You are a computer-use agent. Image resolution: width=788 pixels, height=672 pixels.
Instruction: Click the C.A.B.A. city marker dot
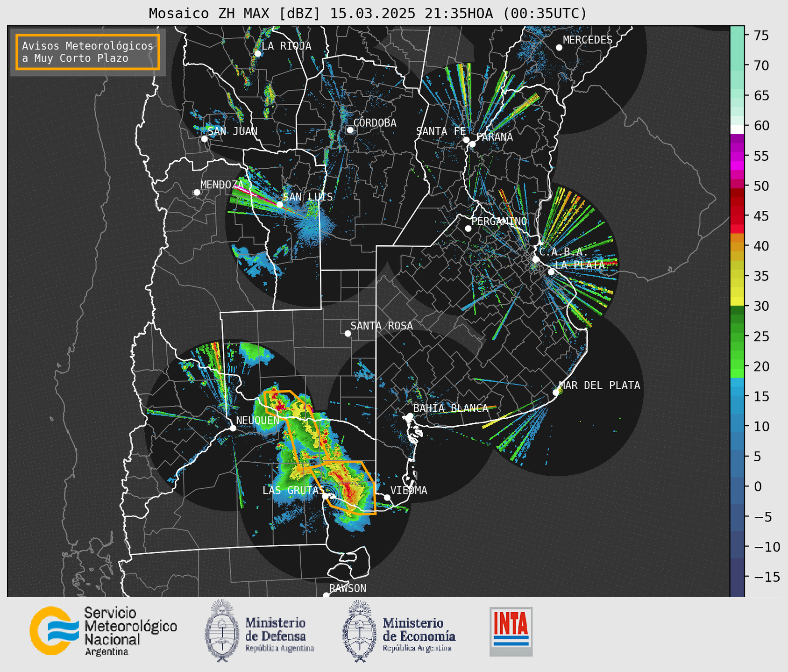536,259
